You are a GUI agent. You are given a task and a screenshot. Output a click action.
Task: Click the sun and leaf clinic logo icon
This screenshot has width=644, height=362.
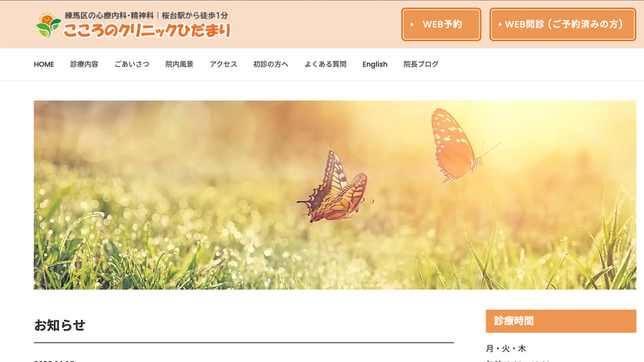pyautogui.click(x=48, y=25)
